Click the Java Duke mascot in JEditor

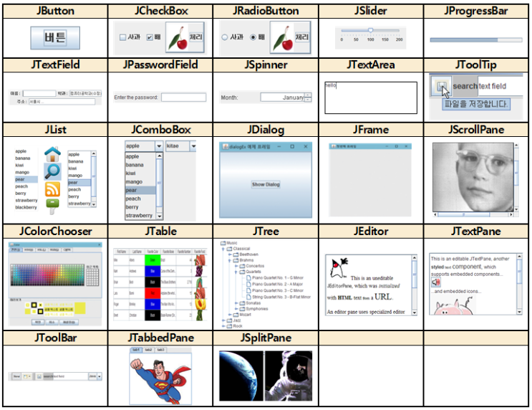tap(334, 269)
